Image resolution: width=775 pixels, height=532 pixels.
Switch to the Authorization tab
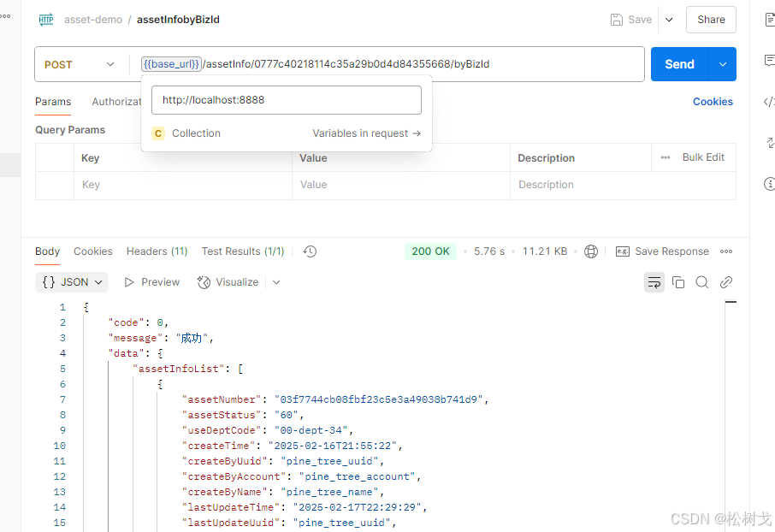116,102
